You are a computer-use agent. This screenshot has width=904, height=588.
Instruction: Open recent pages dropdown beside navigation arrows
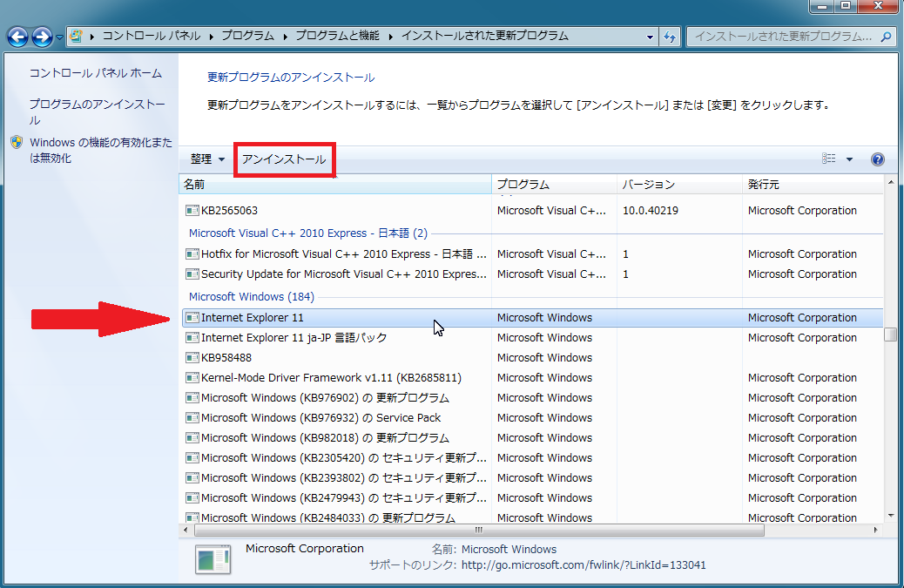click(59, 37)
